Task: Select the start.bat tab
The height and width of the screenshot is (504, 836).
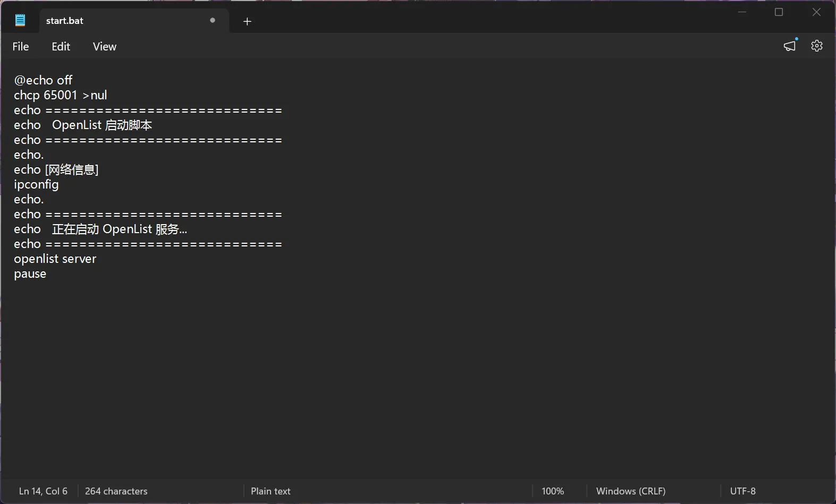Action: (x=134, y=21)
